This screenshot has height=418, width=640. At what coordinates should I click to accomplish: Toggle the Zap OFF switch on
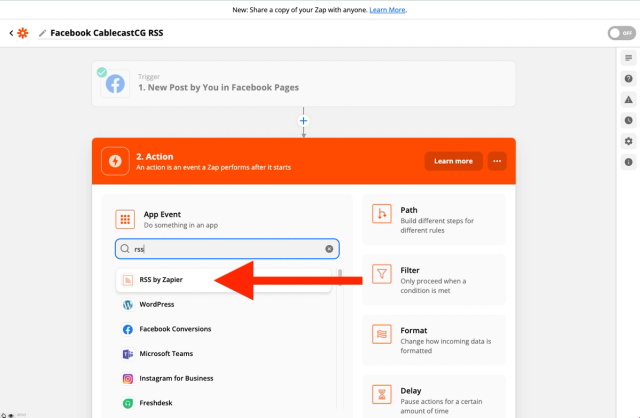[621, 33]
